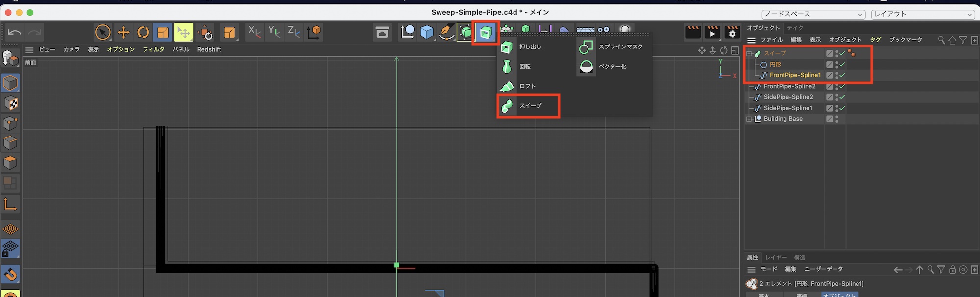Screen dimensions: 980x297
Task: Select the Rotate tool in the toolbar
Action: (x=143, y=33)
